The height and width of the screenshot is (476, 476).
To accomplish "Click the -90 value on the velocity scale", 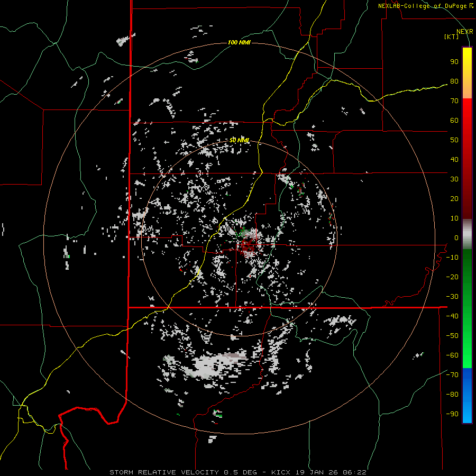I will pos(452,414).
